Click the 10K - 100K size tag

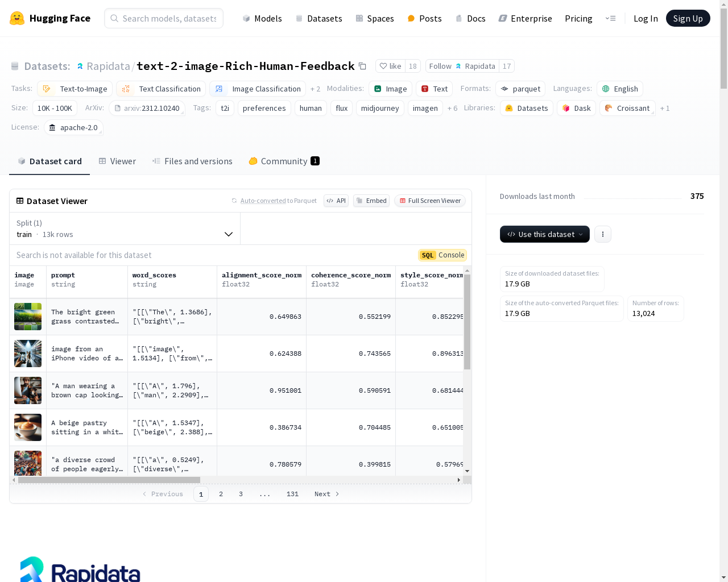[x=55, y=108]
